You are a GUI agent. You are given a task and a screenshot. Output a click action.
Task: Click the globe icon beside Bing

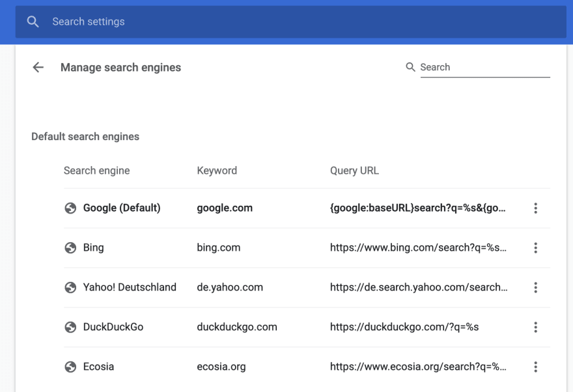point(70,247)
